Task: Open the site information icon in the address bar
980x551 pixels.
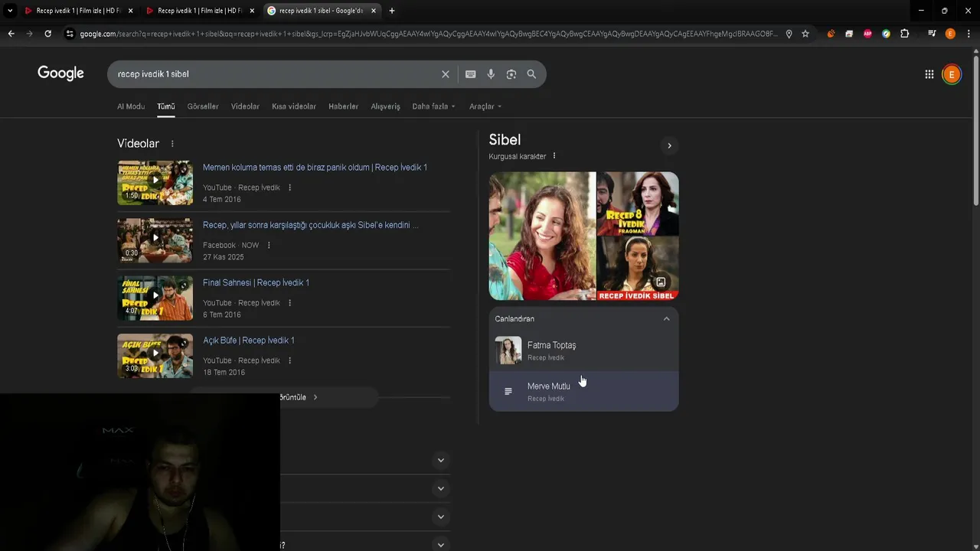Action: (70, 34)
